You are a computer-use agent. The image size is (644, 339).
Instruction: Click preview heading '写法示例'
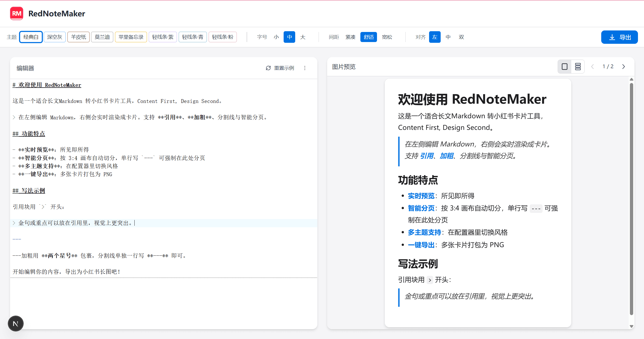pyautogui.click(x=418, y=264)
